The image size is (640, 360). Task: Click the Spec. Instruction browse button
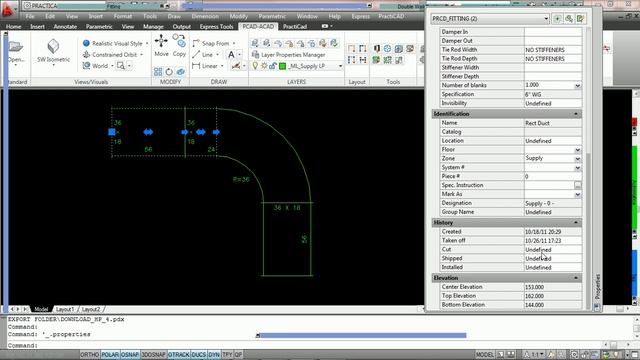coord(577,185)
